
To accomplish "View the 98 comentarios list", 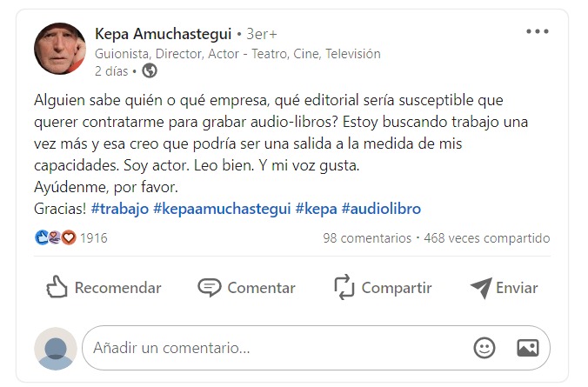I will pyautogui.click(x=367, y=238).
